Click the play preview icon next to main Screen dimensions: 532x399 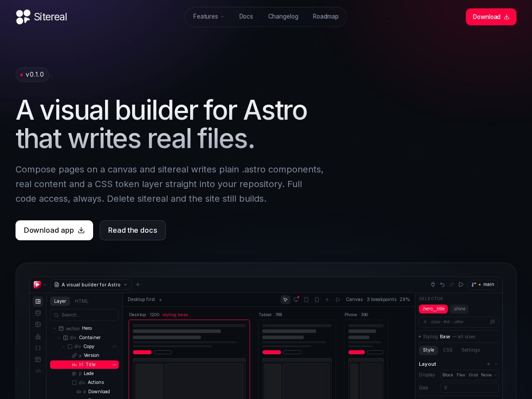[x=461, y=285]
